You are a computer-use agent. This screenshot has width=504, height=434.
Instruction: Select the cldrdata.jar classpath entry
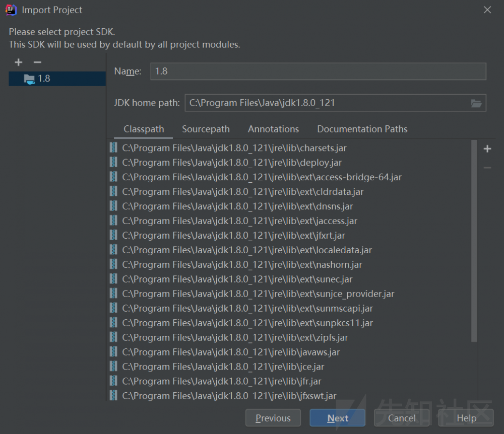(289, 192)
